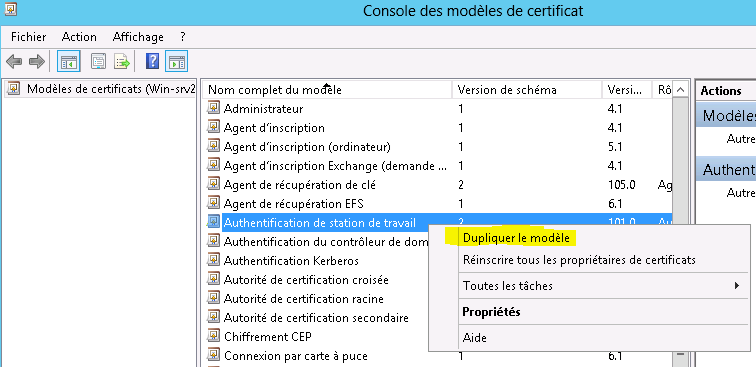This screenshot has width=756, height=367.
Task: Click the Authent section header in Actions
Action: (x=726, y=170)
